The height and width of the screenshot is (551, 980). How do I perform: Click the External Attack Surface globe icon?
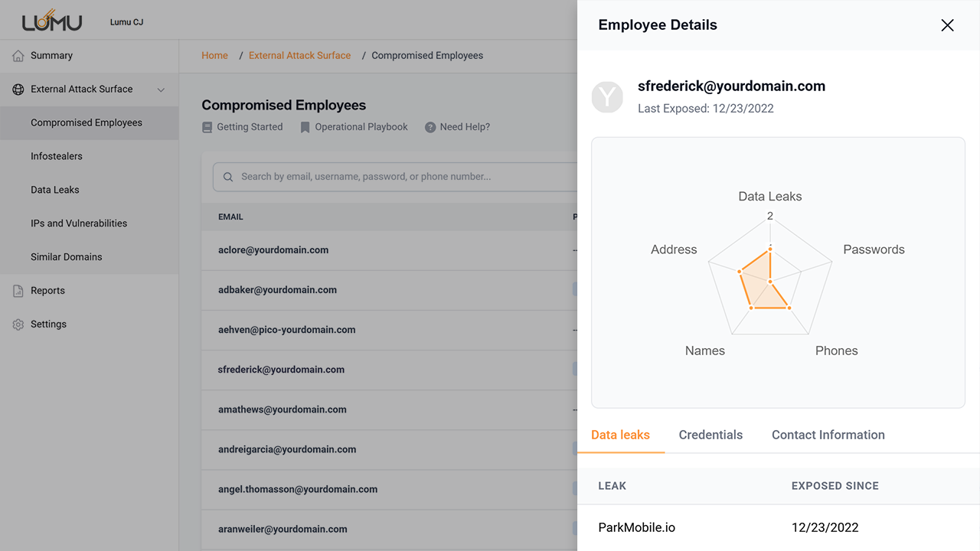pyautogui.click(x=18, y=90)
